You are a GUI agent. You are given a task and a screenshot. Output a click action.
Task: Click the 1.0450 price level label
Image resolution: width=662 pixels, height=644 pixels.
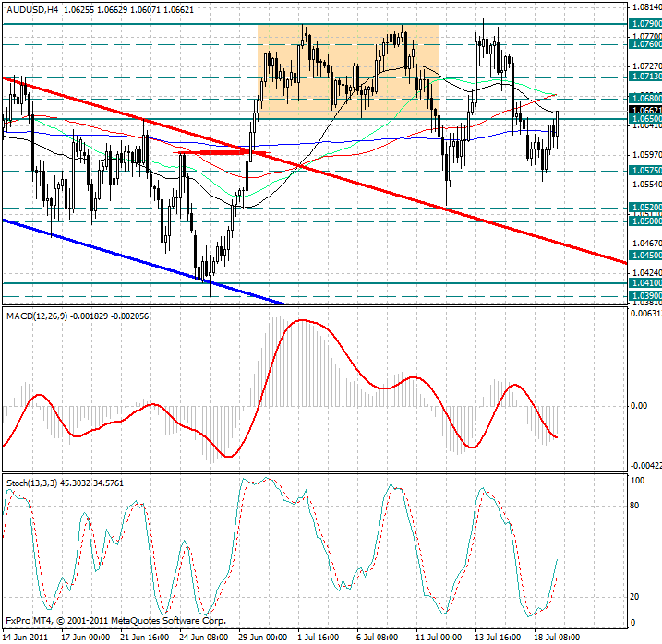pos(645,256)
